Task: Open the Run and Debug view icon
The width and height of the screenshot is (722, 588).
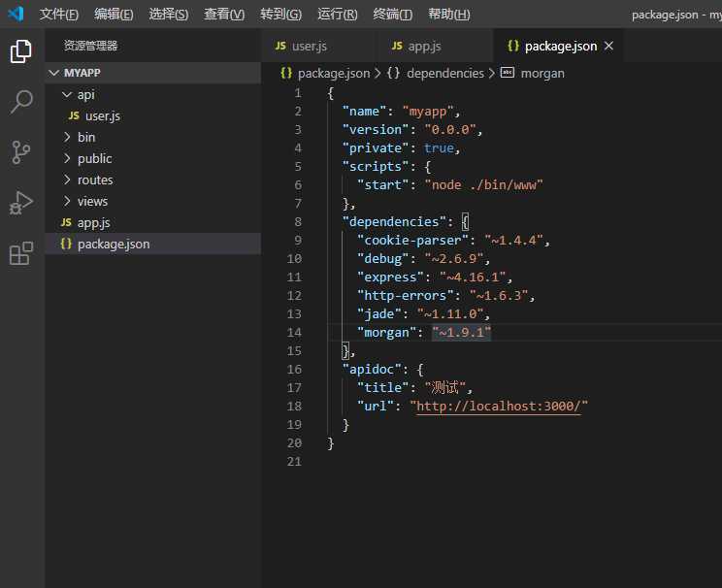Action: 21,203
